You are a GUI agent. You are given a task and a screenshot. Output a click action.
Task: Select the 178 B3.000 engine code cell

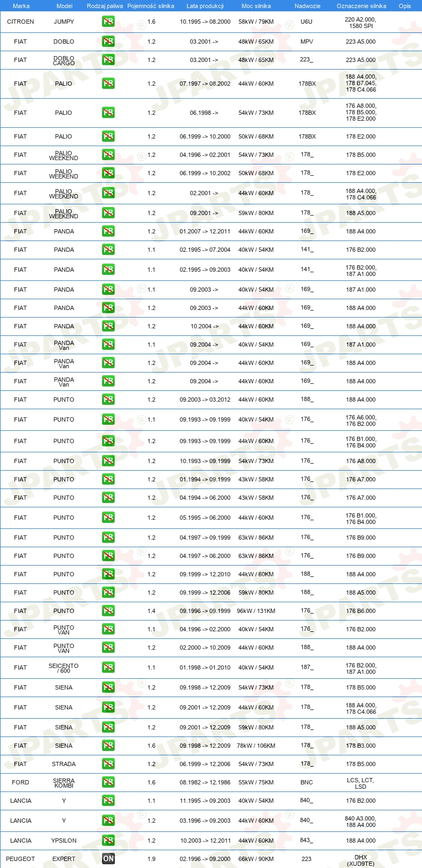360,746
